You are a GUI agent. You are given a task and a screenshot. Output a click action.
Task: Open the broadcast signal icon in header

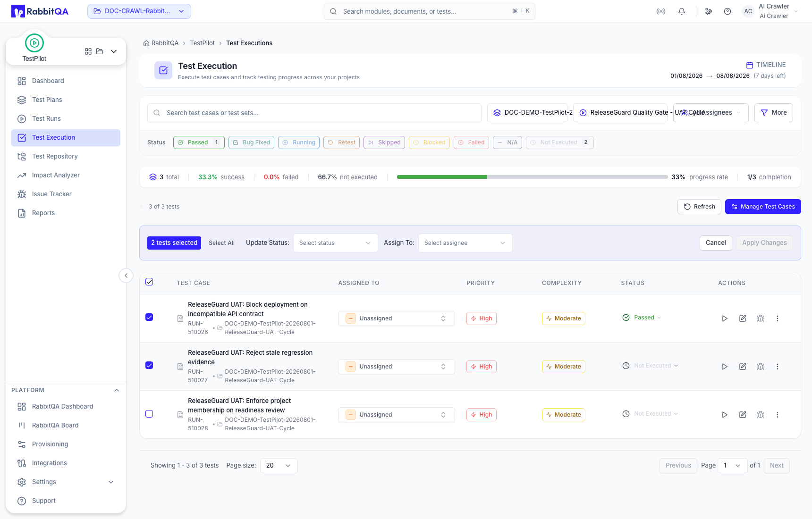pyautogui.click(x=661, y=11)
